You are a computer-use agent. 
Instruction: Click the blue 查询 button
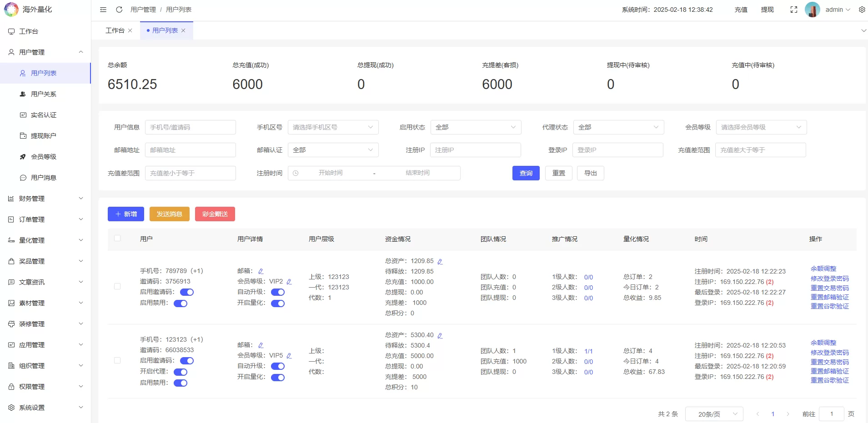(x=526, y=173)
